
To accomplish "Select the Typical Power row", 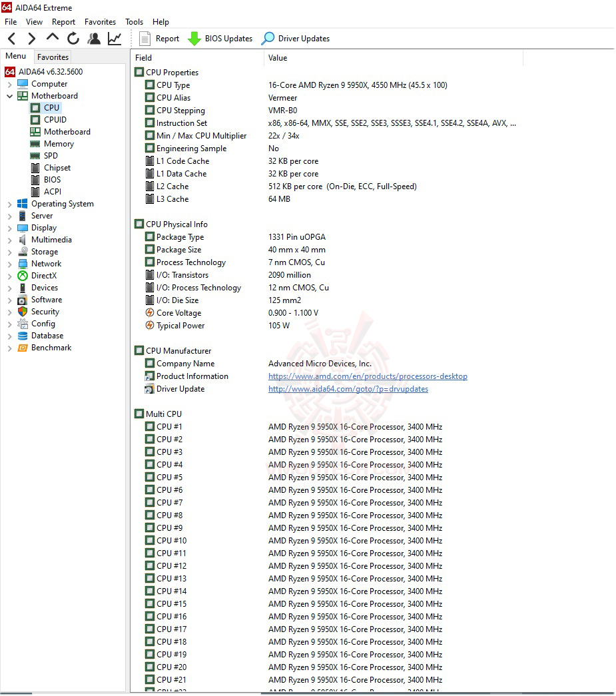I will pyautogui.click(x=328, y=326).
